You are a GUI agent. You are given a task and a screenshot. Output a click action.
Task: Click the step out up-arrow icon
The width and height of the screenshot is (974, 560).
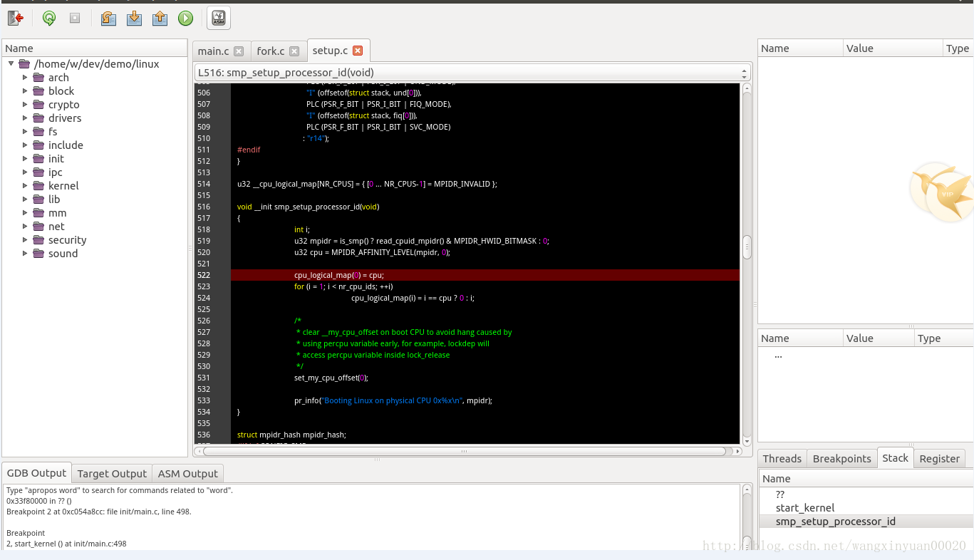(160, 19)
